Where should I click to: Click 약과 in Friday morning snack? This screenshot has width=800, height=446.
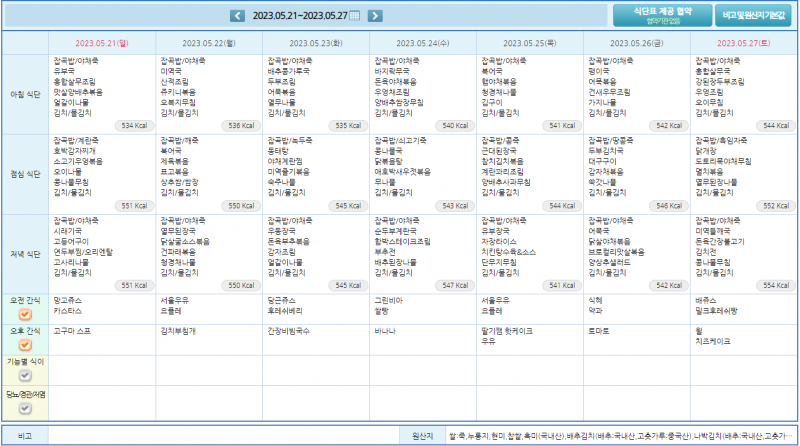coord(595,311)
